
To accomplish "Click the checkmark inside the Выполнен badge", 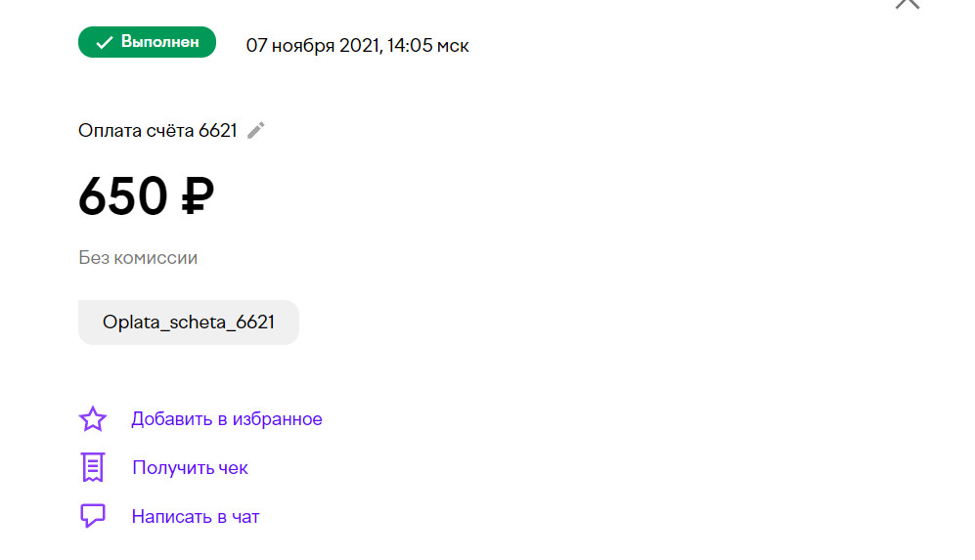I will pyautogui.click(x=104, y=42).
